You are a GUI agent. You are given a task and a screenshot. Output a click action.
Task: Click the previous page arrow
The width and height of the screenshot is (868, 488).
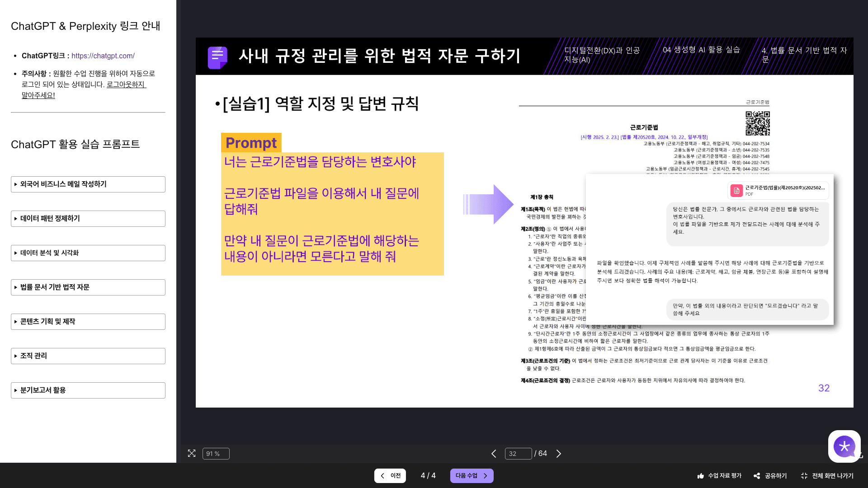(493, 453)
